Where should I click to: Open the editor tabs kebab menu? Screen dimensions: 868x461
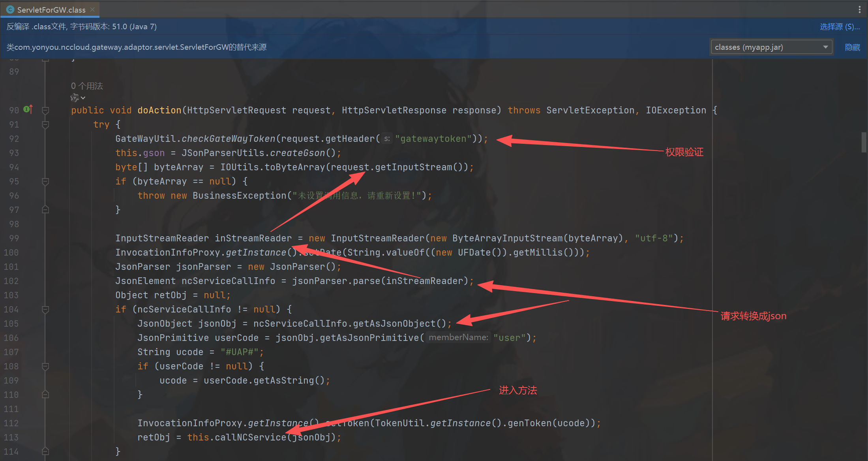coord(859,9)
